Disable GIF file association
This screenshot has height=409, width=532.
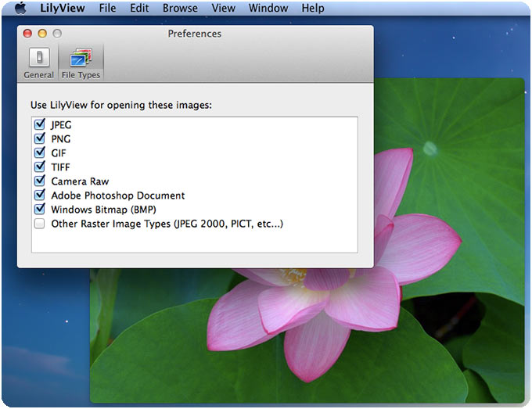click(40, 152)
